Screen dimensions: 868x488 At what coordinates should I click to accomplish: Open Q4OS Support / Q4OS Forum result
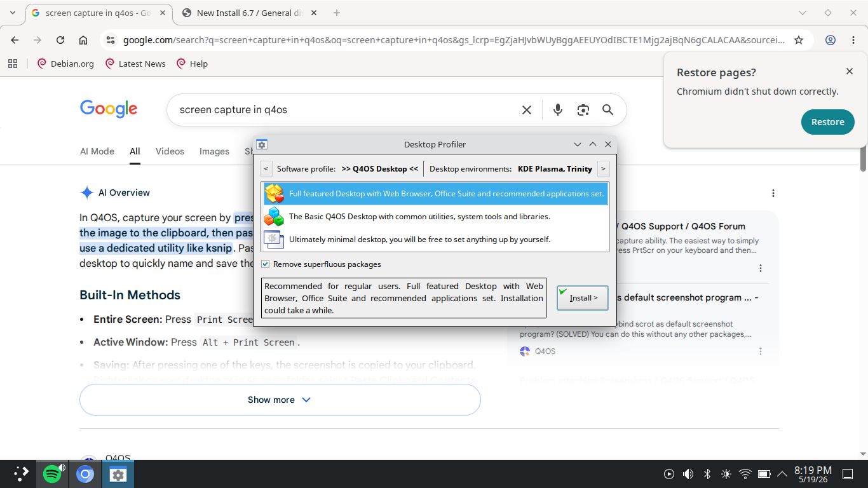(682, 226)
